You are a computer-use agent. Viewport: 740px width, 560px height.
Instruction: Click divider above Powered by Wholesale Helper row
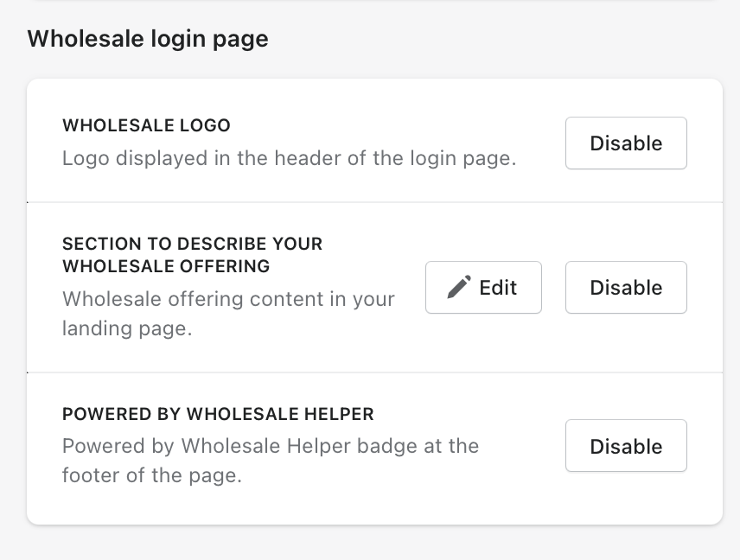374,373
